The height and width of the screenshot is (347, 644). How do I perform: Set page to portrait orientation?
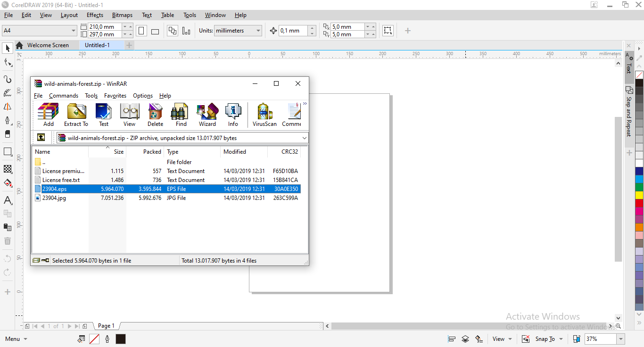141,31
